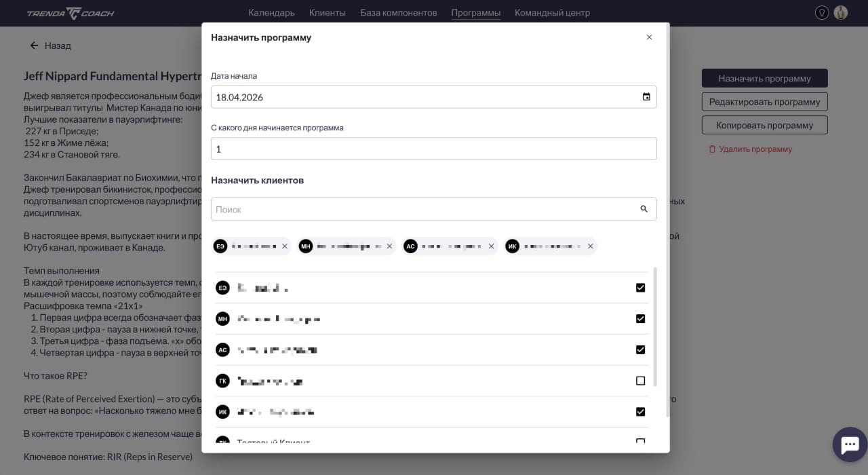Open the chat widget in the bottom corner

[x=850, y=444]
